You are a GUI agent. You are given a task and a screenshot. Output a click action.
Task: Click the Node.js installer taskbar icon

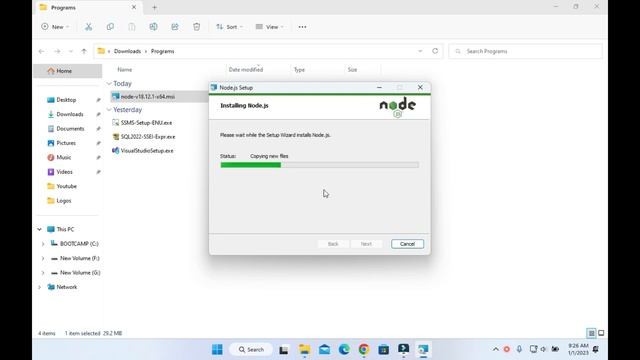pos(423,349)
